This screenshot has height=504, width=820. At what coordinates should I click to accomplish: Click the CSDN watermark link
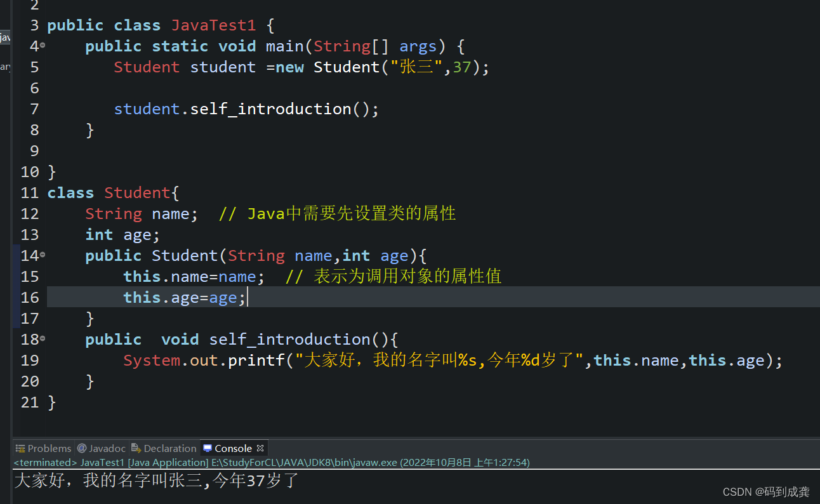click(765, 491)
